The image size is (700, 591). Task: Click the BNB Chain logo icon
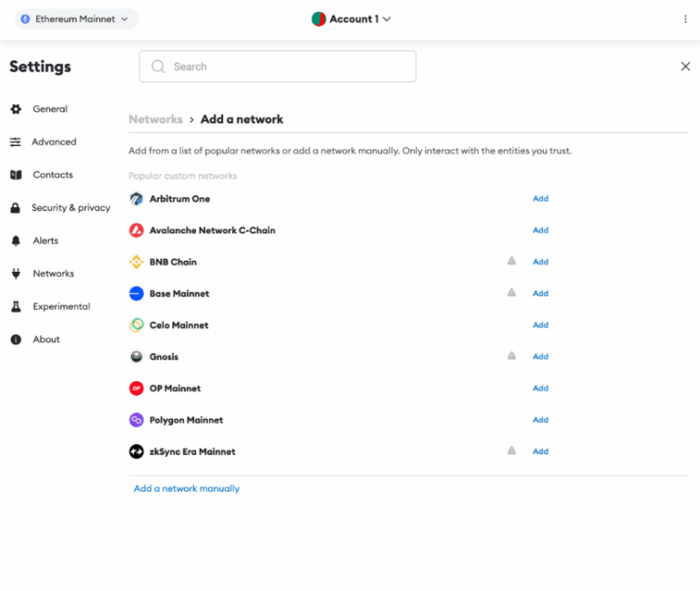point(136,262)
